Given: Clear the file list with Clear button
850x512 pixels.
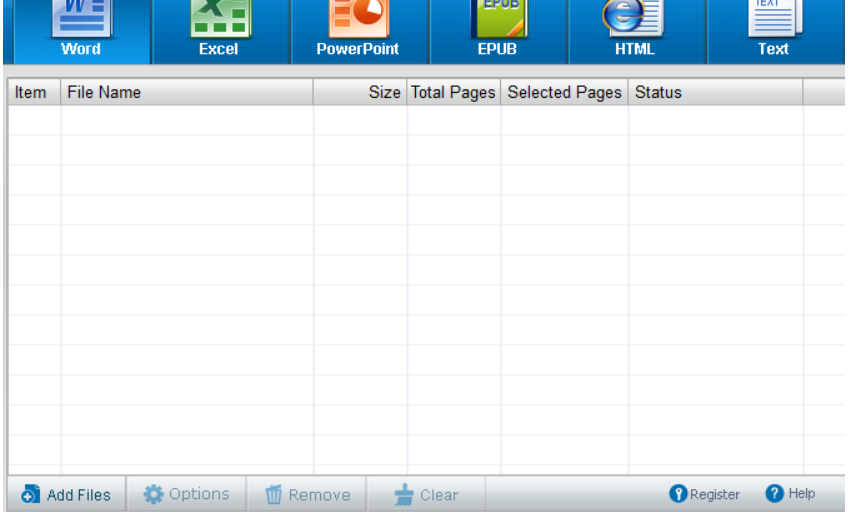Looking at the screenshot, I should point(427,494).
